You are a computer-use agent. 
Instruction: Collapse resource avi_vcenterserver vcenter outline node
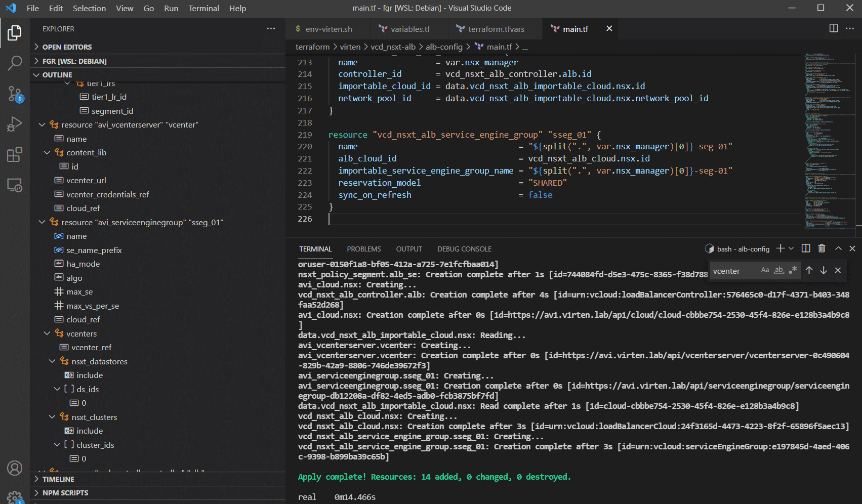pos(42,124)
